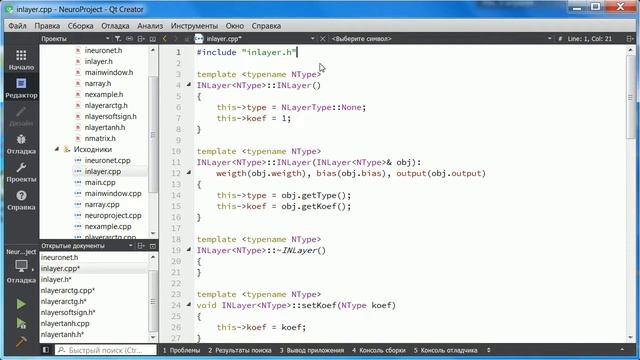Viewport: 640px width, 360px height.
Task: Open the Анализ menu
Action: click(150, 26)
